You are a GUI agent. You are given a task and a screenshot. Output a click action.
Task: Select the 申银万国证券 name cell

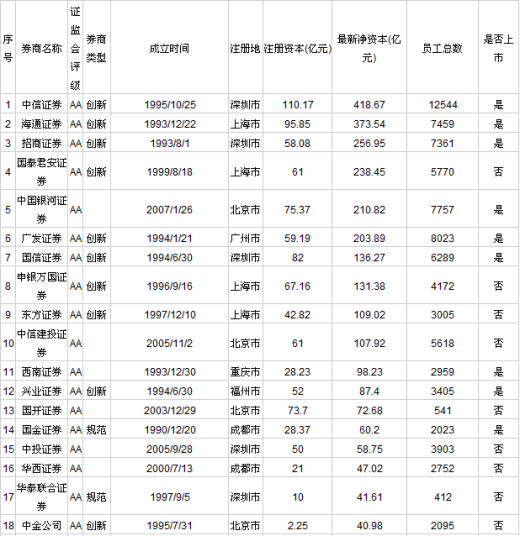tap(41, 286)
